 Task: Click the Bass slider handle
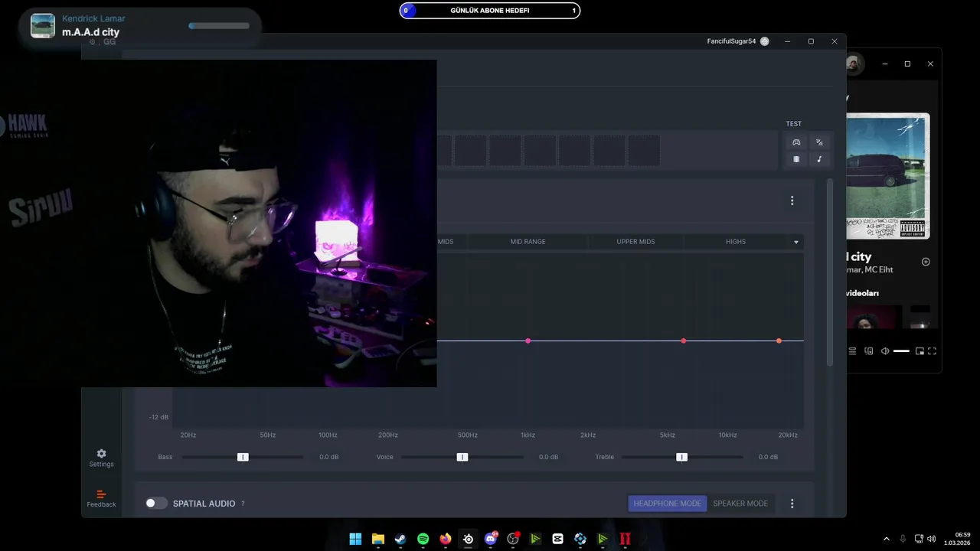pyautogui.click(x=243, y=457)
